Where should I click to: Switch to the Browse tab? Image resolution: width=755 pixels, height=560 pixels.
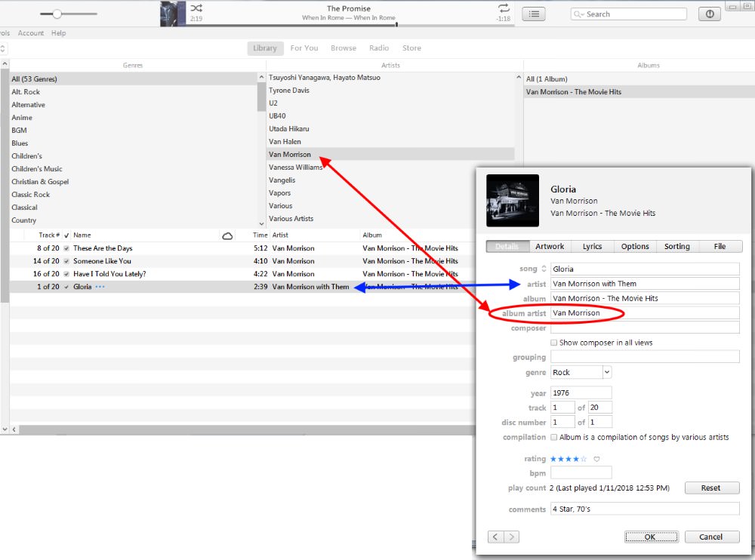point(344,48)
